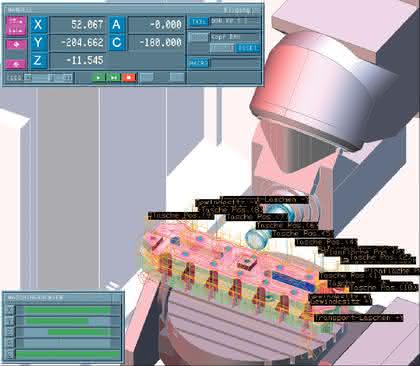Click the 'Tasche Pos. (4)' label
420x366 pixels.
coord(326,242)
